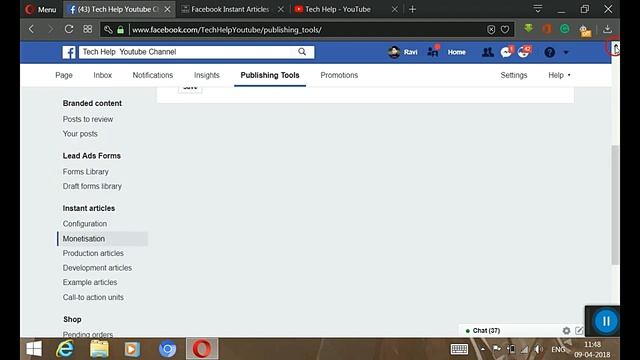Open the green download arrow extension
640x360 pixels.
point(529,29)
